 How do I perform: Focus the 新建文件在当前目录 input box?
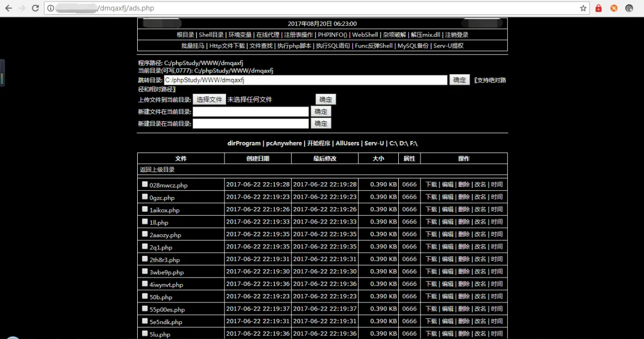point(251,112)
